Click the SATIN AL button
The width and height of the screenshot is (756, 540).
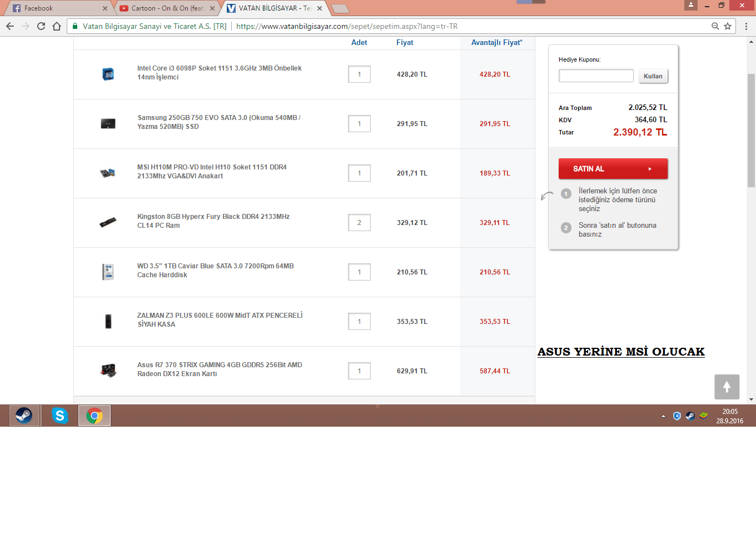coord(613,169)
